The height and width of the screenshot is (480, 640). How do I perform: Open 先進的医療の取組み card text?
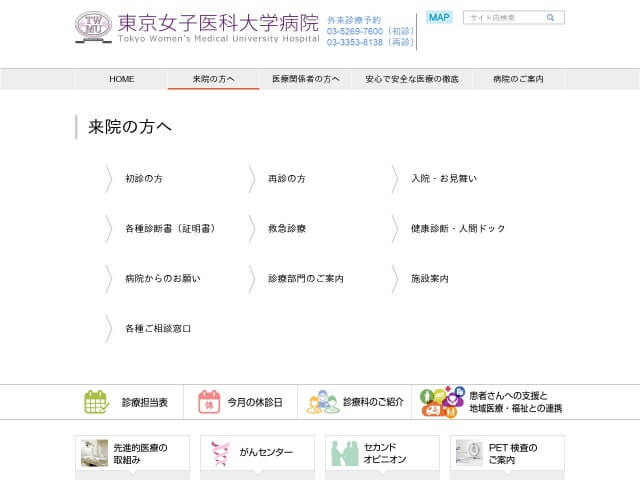pyautogui.click(x=140, y=453)
